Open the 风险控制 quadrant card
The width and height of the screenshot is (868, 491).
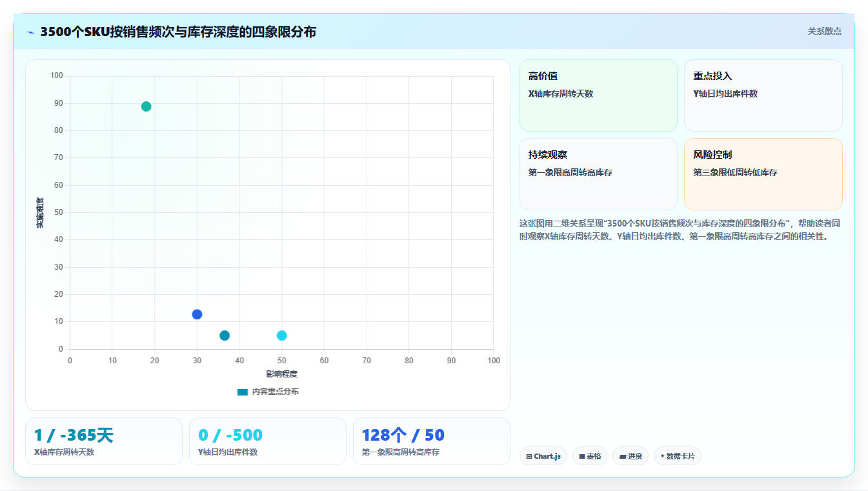(763, 174)
